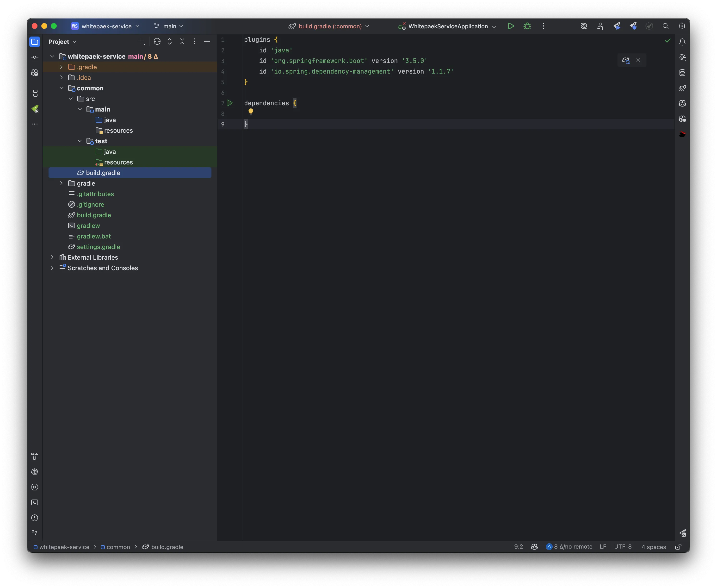Collapse the test folder
Screen dimensions: 717x588
80,141
